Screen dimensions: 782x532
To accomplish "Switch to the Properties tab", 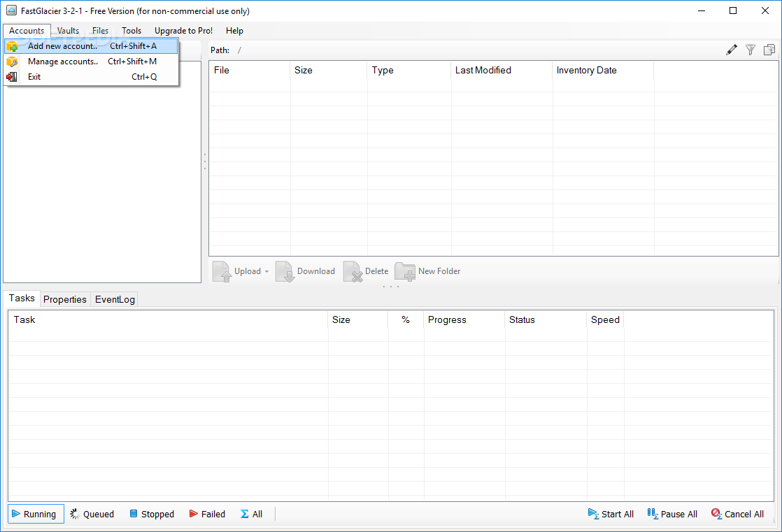I will pos(65,299).
